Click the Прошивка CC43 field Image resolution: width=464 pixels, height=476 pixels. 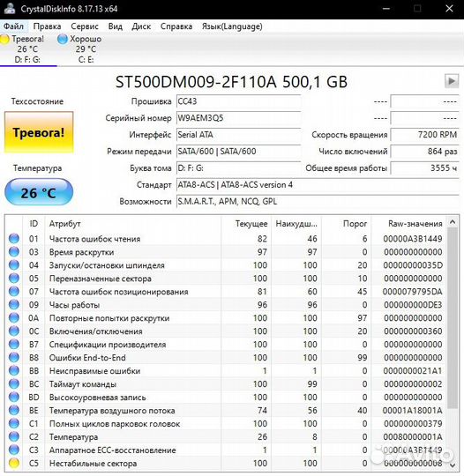click(238, 101)
